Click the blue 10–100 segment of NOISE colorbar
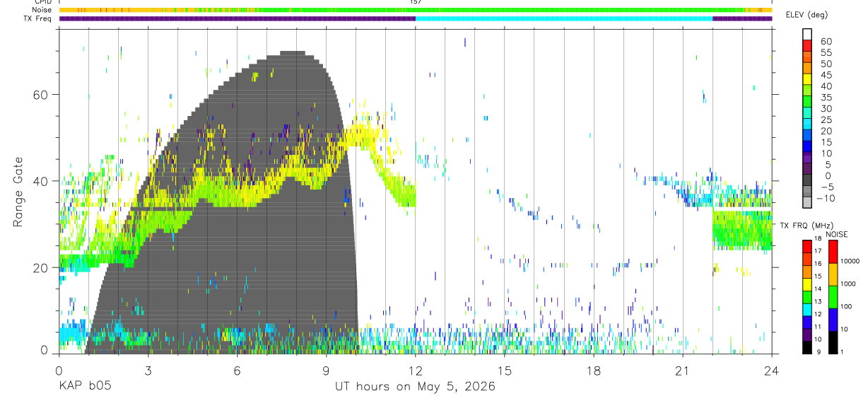 833,320
